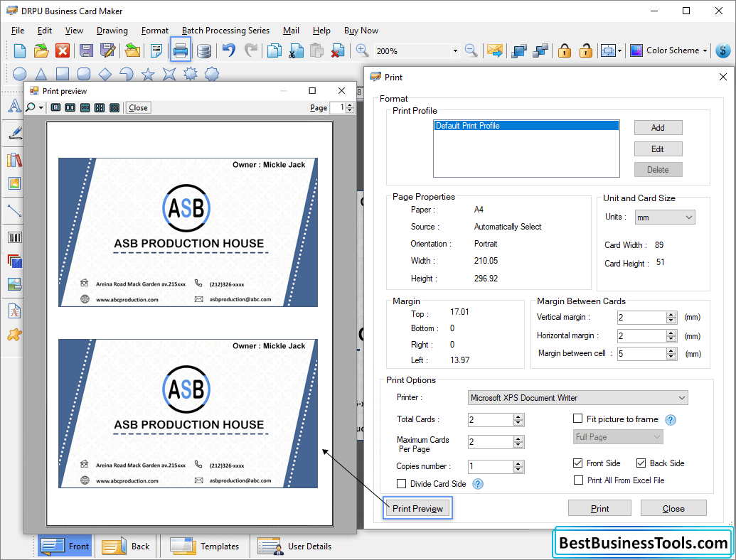Click Close in the Print preview toolbar

(138, 108)
